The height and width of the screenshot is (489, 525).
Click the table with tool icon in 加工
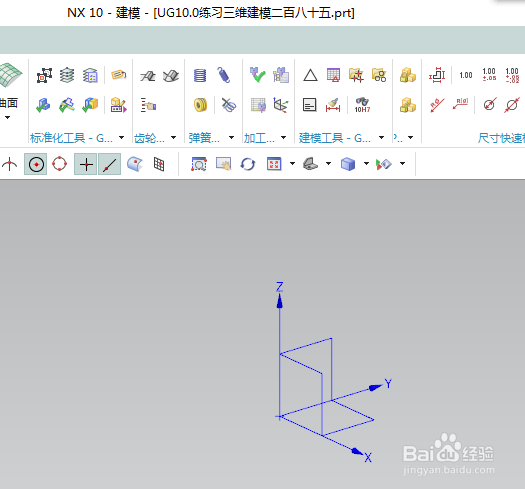(x=258, y=105)
